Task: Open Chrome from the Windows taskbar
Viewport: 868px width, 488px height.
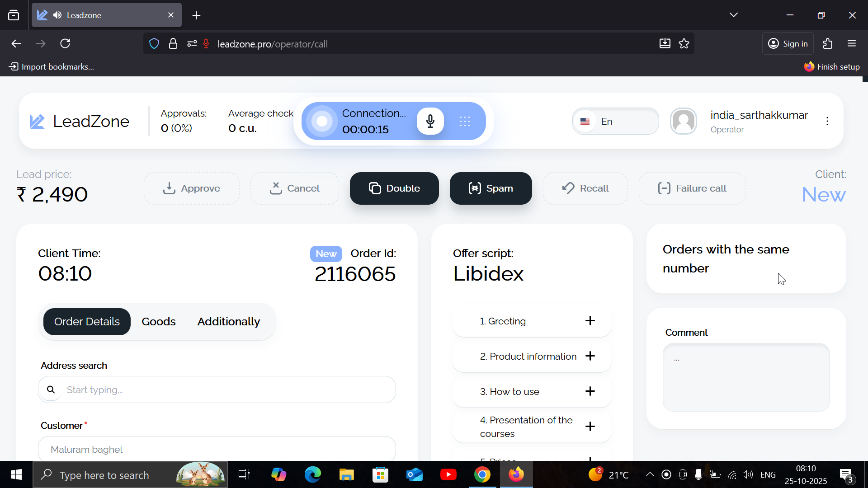Action: 482,475
